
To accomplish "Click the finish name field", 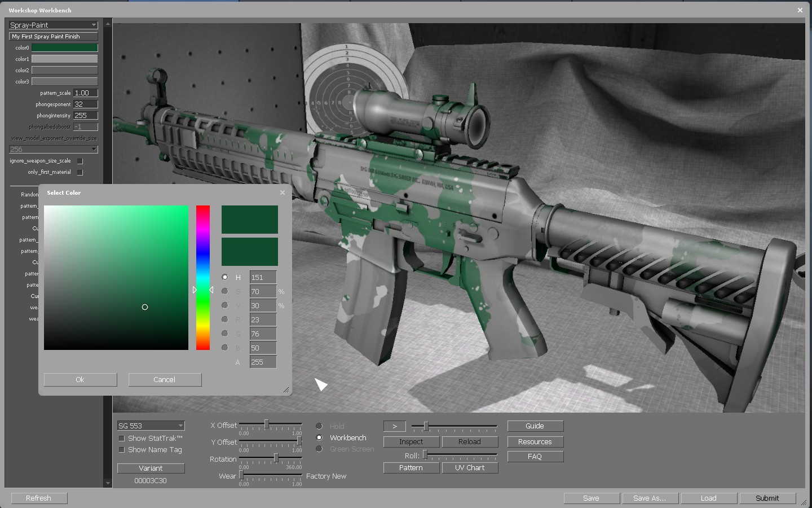I will coord(54,37).
